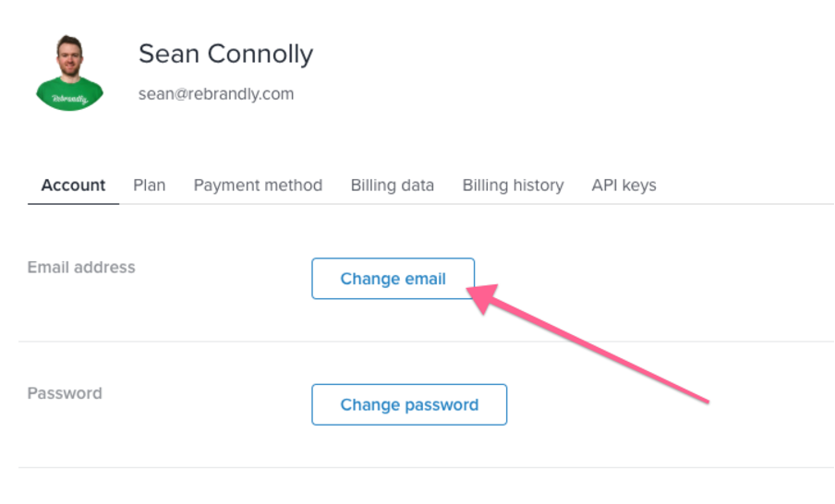
Task: Click the Change password button
Action: 409,404
